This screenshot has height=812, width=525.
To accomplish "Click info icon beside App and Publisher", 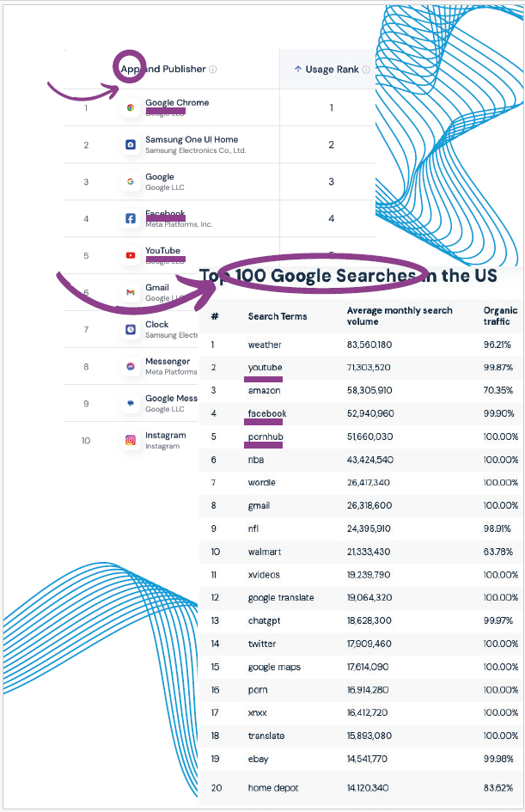I will (213, 70).
